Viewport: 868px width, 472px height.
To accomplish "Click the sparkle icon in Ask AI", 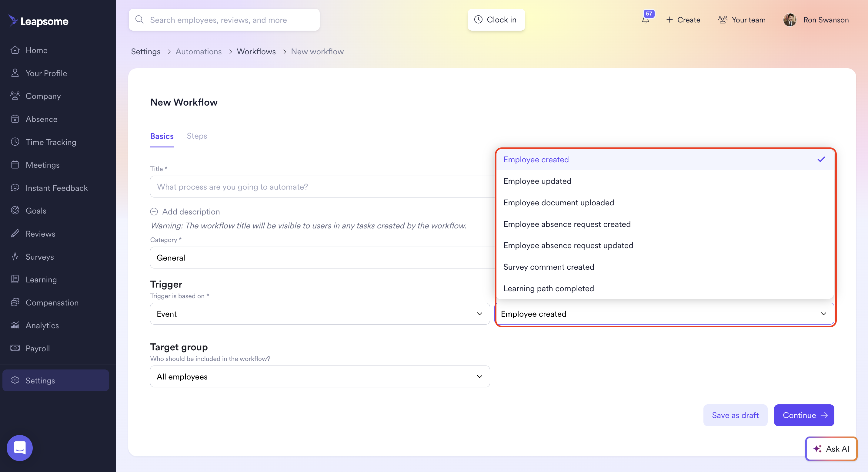I will coord(817,449).
